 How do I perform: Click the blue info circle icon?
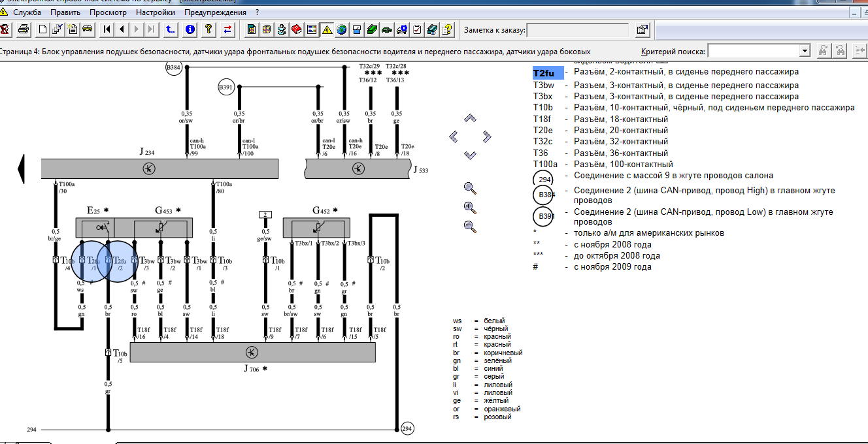coord(190,29)
